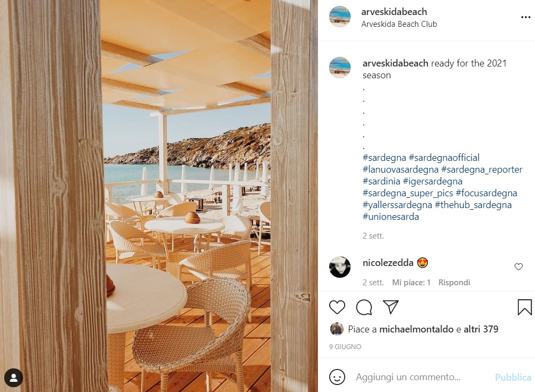Open michaelmontaldo's profile link

click(x=417, y=329)
